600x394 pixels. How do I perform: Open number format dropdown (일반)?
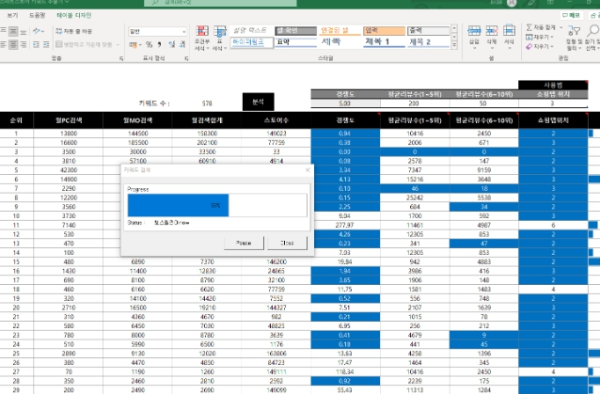click(x=158, y=31)
